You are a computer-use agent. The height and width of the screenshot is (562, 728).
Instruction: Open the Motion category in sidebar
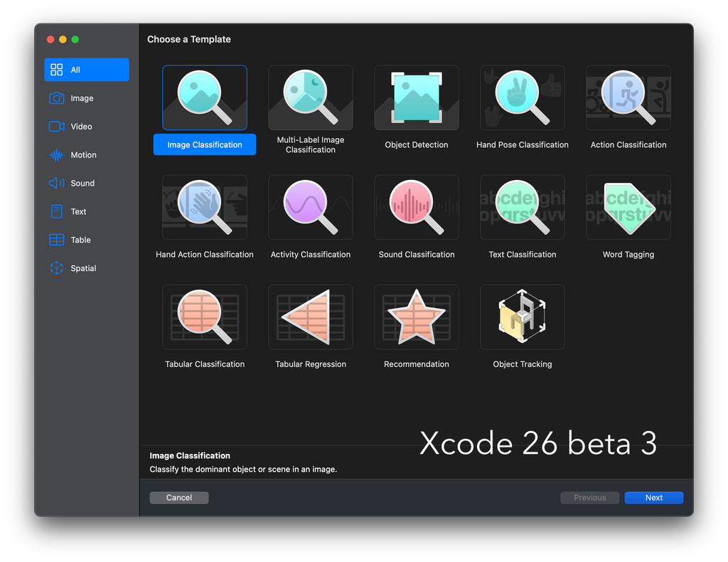(87, 154)
